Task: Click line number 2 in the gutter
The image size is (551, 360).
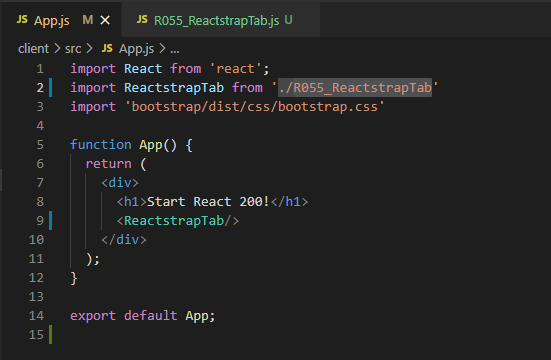Action: (x=40, y=88)
